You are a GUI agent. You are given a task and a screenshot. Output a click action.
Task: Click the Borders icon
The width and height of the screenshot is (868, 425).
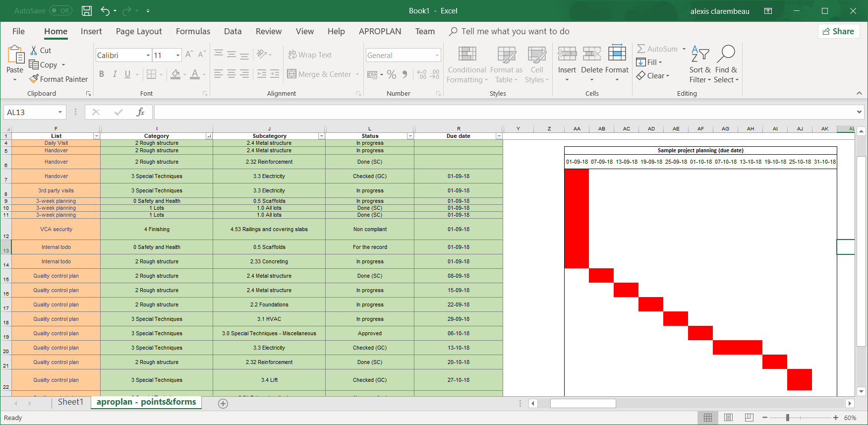point(152,74)
